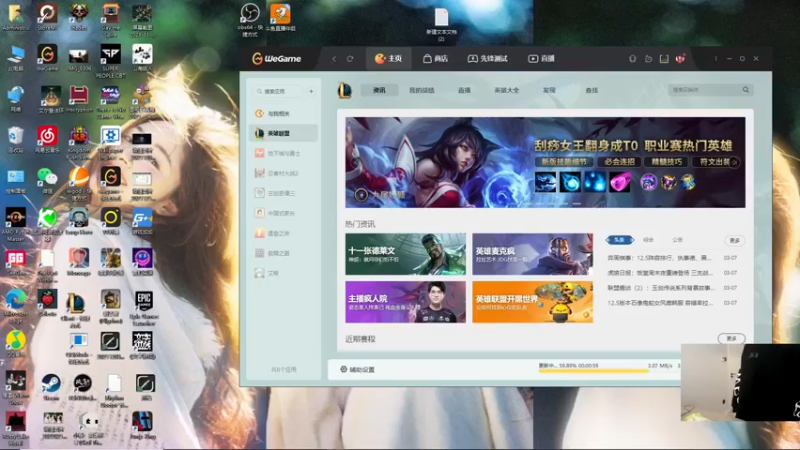
Task: Click the magnifier search icon at top right
Action: point(745,90)
